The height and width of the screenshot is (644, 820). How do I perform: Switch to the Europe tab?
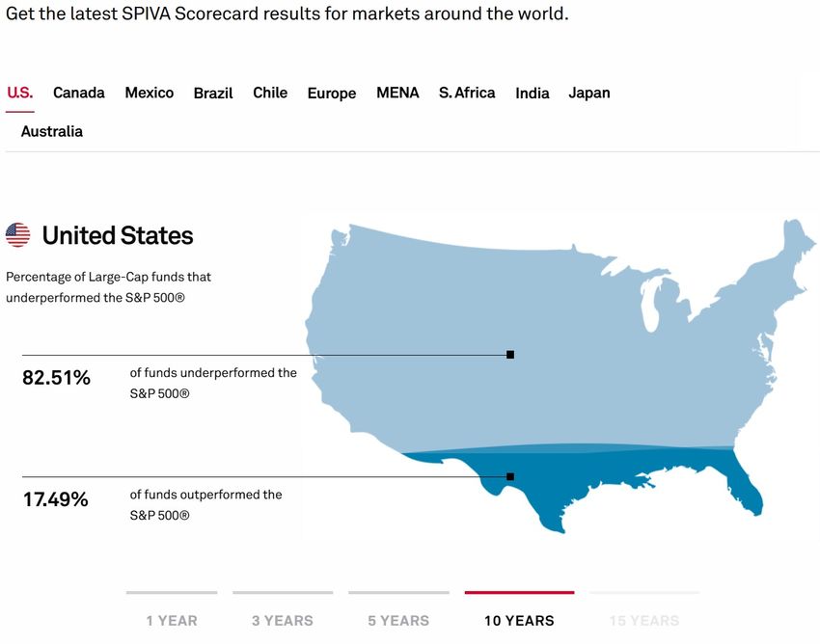[x=332, y=94]
